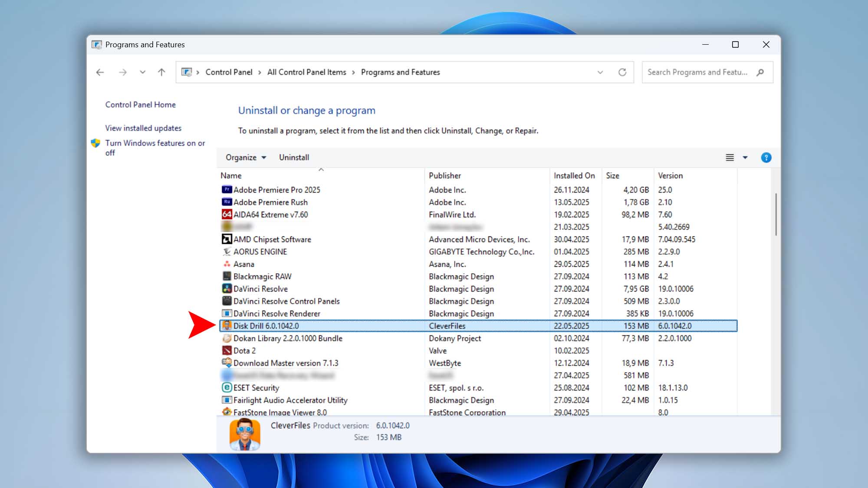Click the change view list icon

730,157
